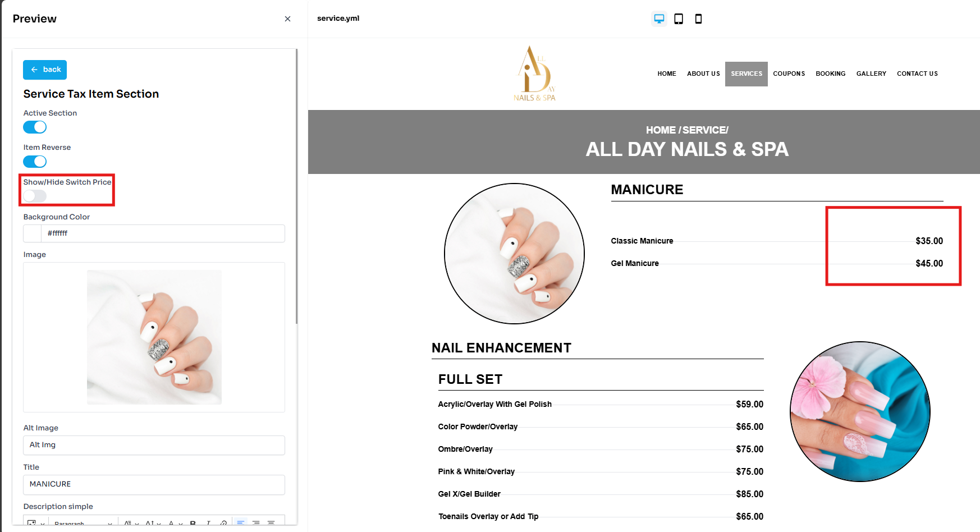Click the CONTACT US link
The width and height of the screenshot is (980, 532).
(x=917, y=74)
